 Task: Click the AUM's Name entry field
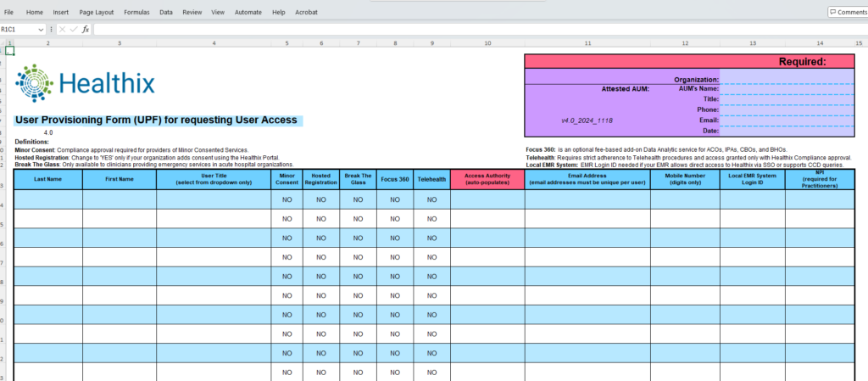787,89
